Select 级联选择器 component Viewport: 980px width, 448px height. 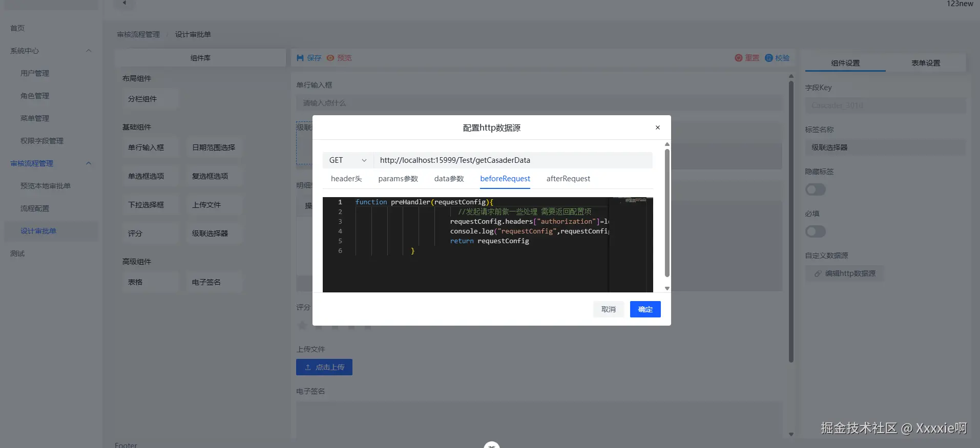[x=214, y=233]
